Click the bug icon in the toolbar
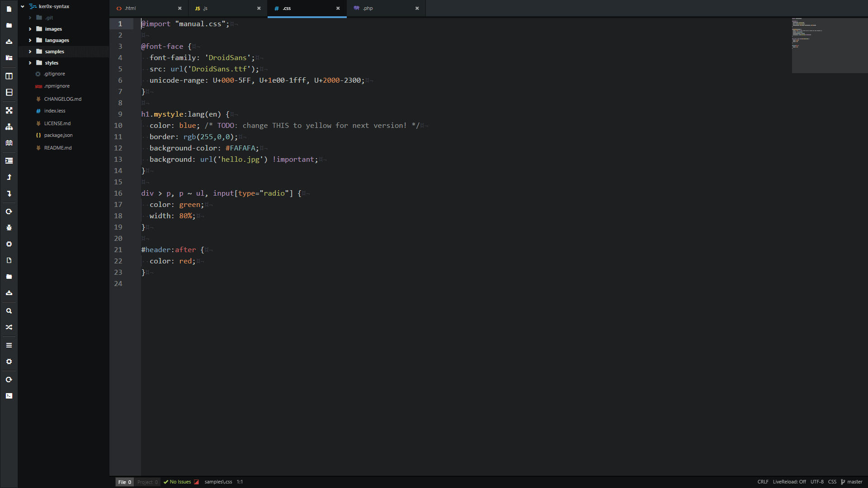The image size is (868, 488). 9,228
